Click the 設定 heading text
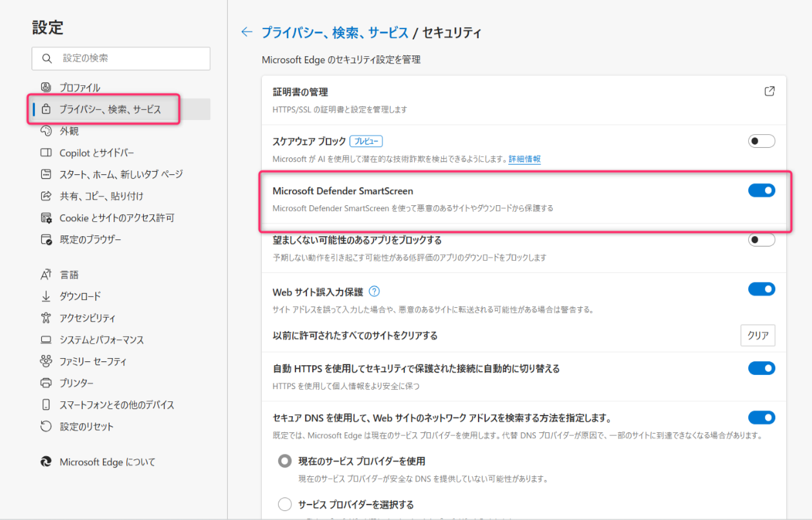The height and width of the screenshot is (520, 812). tap(48, 27)
